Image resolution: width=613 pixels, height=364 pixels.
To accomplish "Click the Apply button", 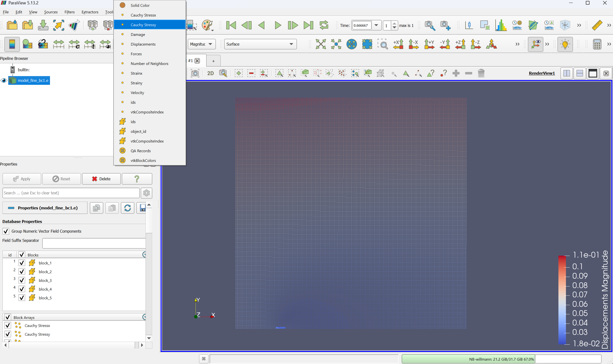I will point(22,179).
